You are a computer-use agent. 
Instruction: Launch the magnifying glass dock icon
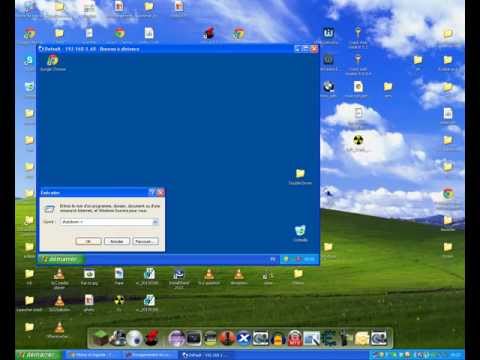[x=312, y=338]
